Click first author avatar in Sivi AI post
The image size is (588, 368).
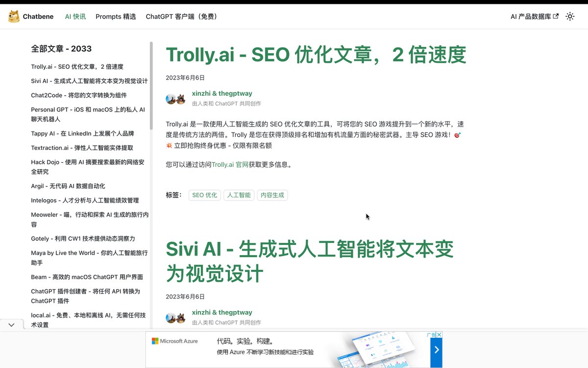click(x=171, y=317)
